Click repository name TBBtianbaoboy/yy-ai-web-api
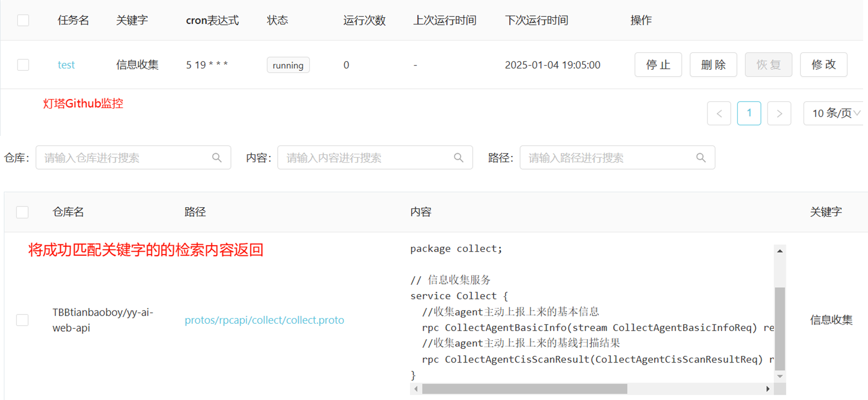 tap(103, 320)
